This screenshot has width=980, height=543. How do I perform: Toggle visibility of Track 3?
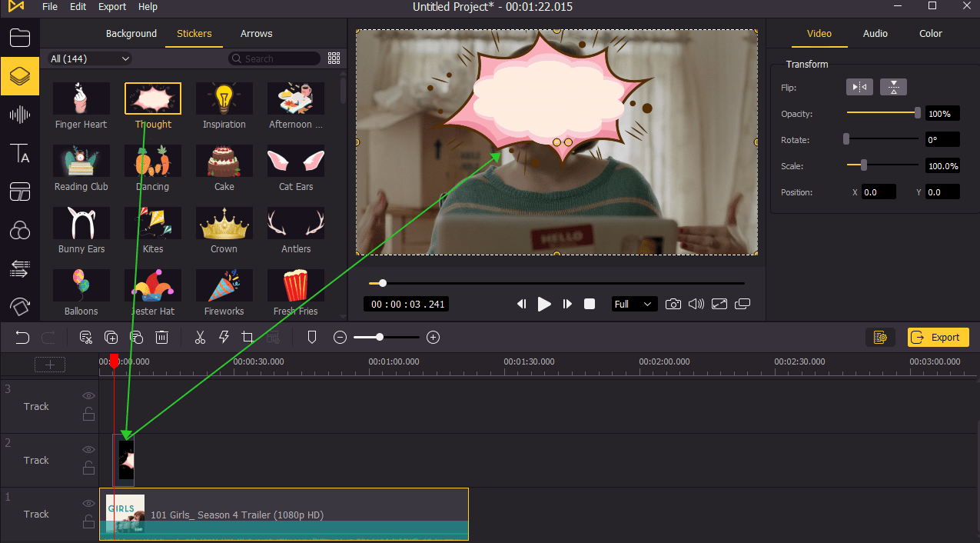88,395
